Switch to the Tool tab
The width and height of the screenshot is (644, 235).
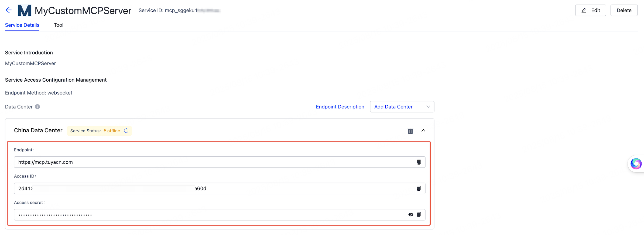click(x=59, y=25)
